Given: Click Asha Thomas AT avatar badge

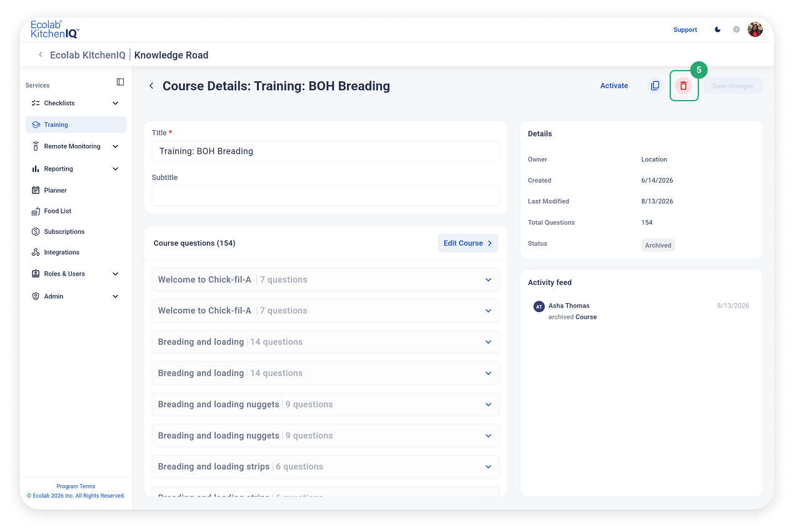Looking at the screenshot, I should [x=539, y=307].
